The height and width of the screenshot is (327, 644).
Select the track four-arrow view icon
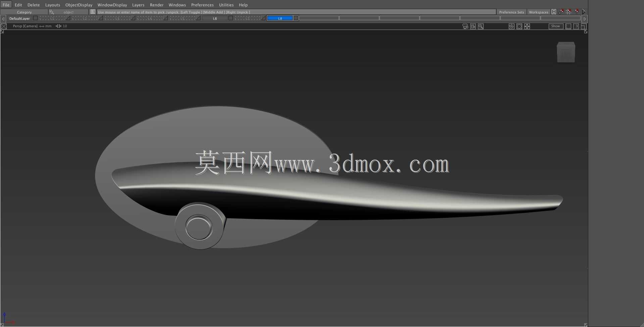tap(527, 26)
